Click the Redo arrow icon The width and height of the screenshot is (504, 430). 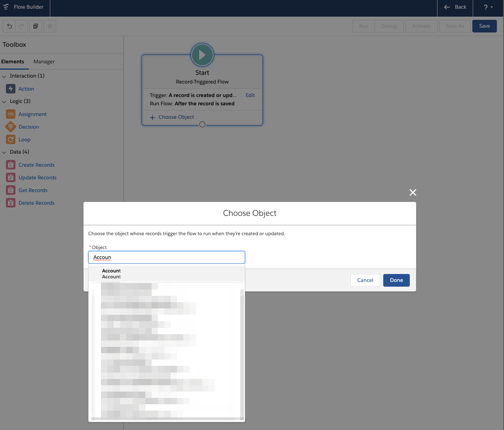click(x=21, y=26)
